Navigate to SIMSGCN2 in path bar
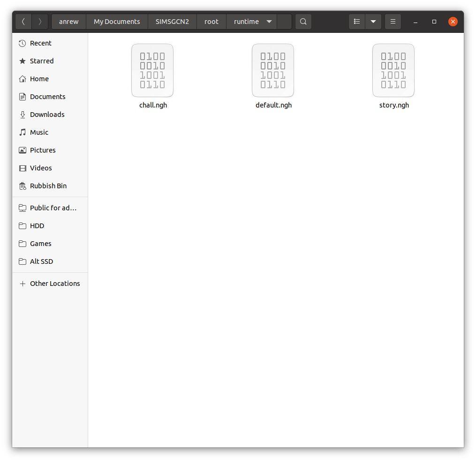Image resolution: width=476 pixels, height=461 pixels. point(172,22)
